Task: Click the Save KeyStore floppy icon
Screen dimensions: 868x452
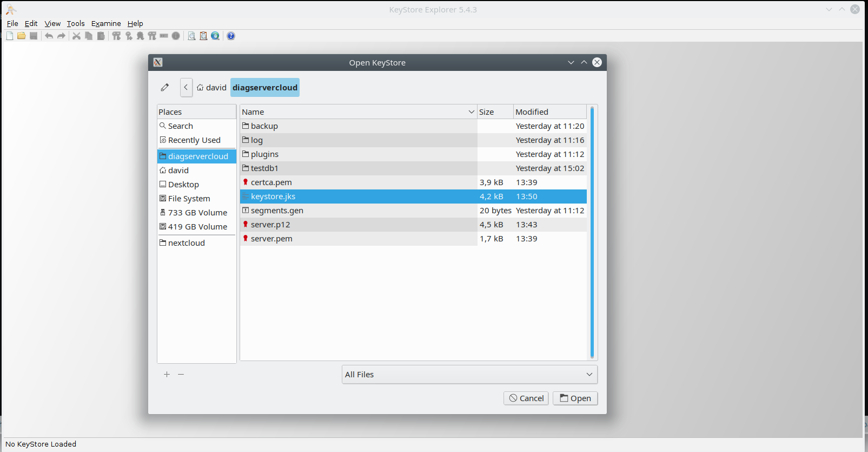Action: 34,36
